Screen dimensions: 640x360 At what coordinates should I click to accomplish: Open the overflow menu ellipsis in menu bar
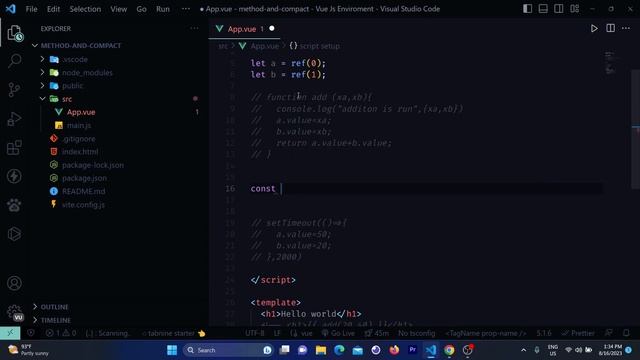(186, 9)
